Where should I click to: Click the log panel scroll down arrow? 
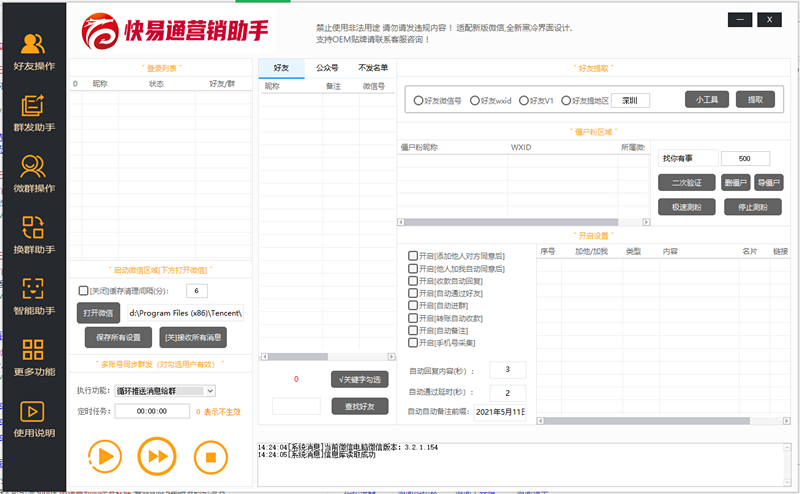click(786, 482)
